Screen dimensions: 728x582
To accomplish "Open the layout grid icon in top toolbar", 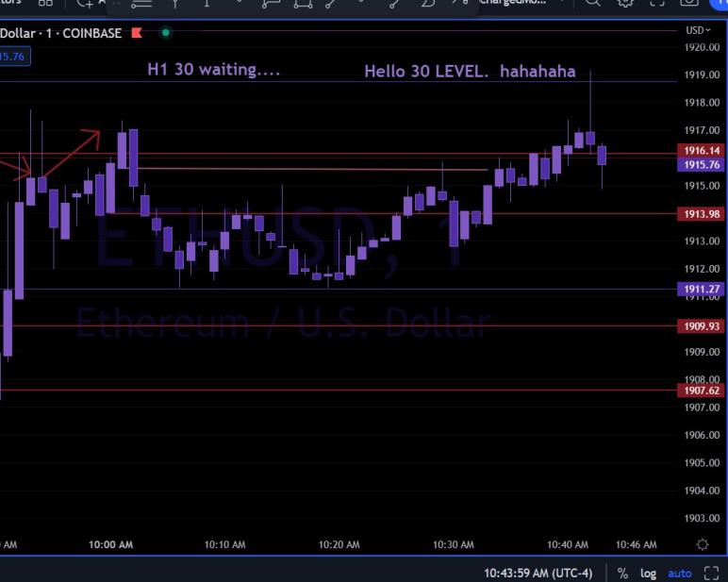I will coord(45,3).
